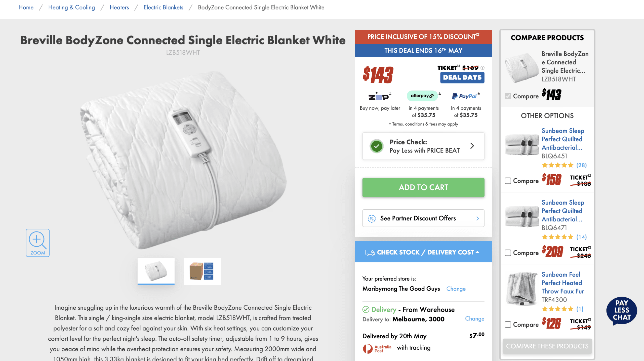The width and height of the screenshot is (644, 361).
Task: Collapse the Check Stock / Delivery Cost section
Action: (x=423, y=252)
